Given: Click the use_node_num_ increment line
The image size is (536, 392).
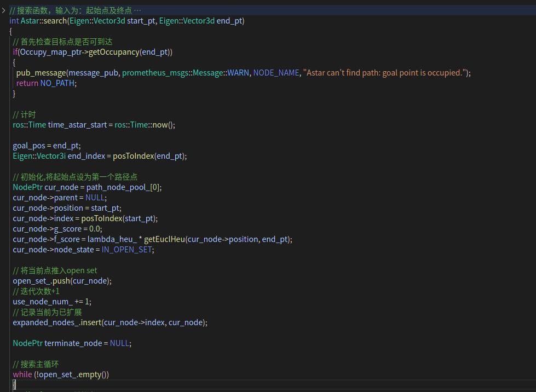Looking at the screenshot, I should click(x=51, y=302).
